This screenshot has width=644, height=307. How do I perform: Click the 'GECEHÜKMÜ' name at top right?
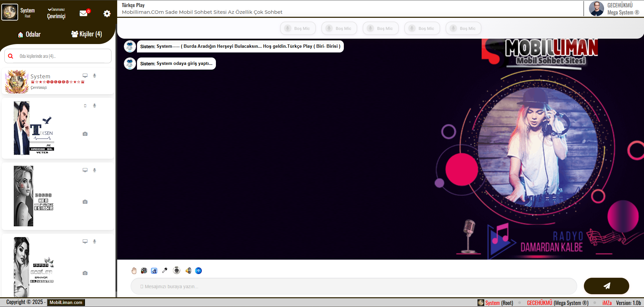(620, 5)
